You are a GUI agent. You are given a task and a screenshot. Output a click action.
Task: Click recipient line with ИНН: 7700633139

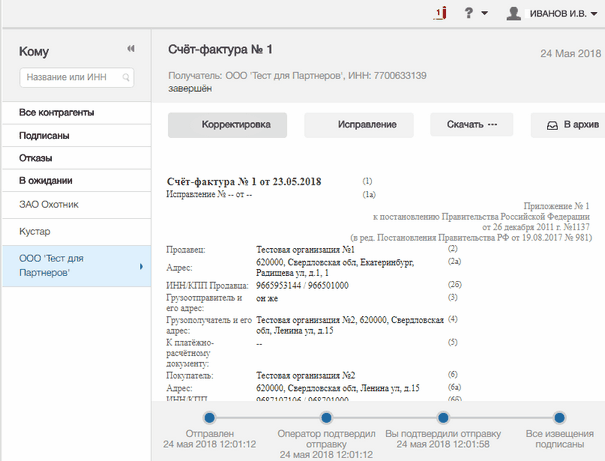click(297, 76)
